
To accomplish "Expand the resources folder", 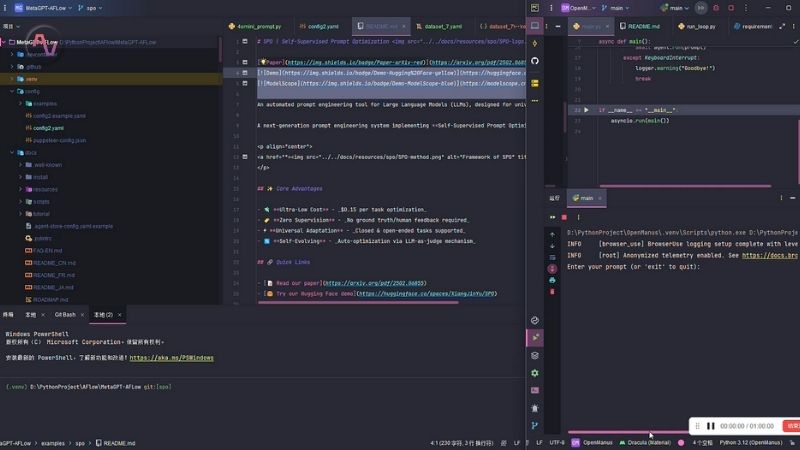I will coord(20,189).
